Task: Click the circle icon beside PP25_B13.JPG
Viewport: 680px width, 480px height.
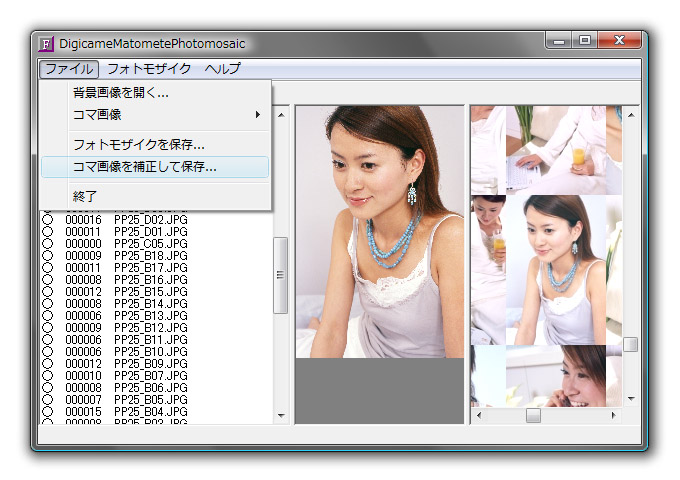Action: click(x=48, y=316)
